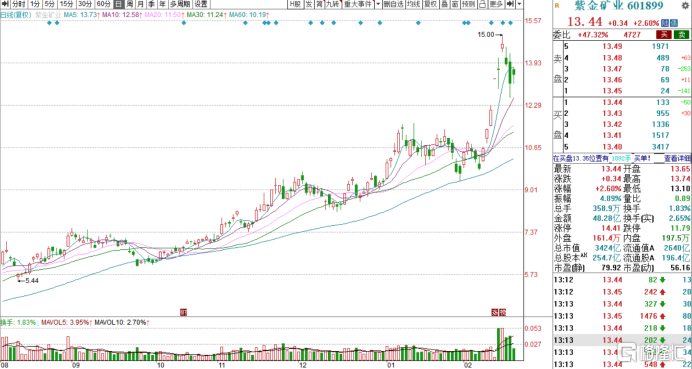Click the MA5: 13.73 indicator label
692x369 pixels.
click(x=81, y=15)
